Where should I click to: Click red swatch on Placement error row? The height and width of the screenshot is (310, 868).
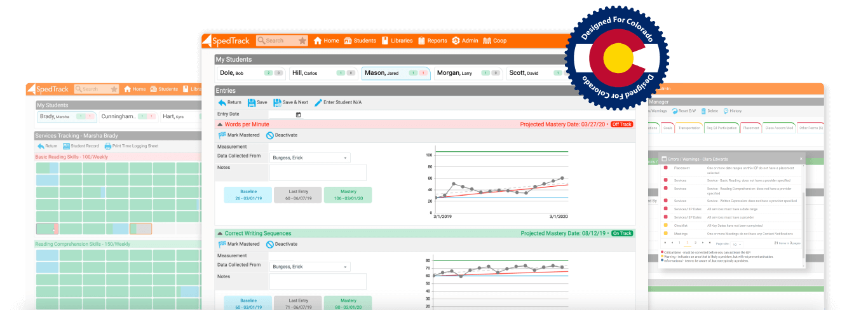click(x=665, y=168)
